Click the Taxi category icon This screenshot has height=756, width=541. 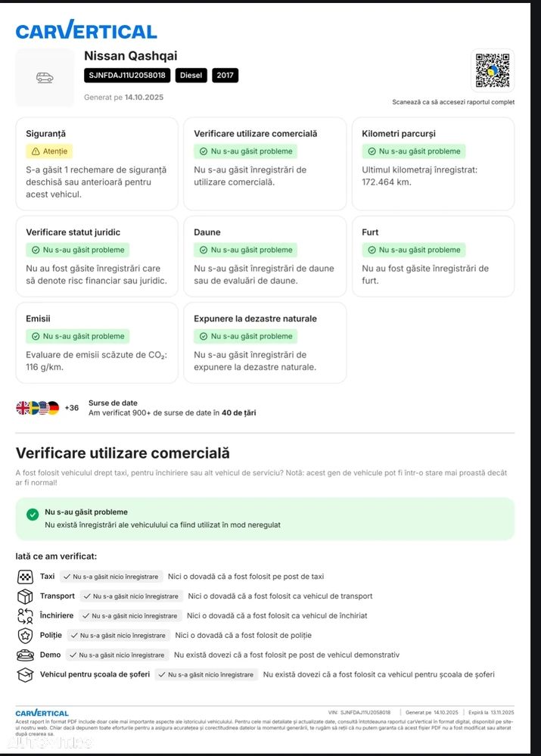click(25, 577)
